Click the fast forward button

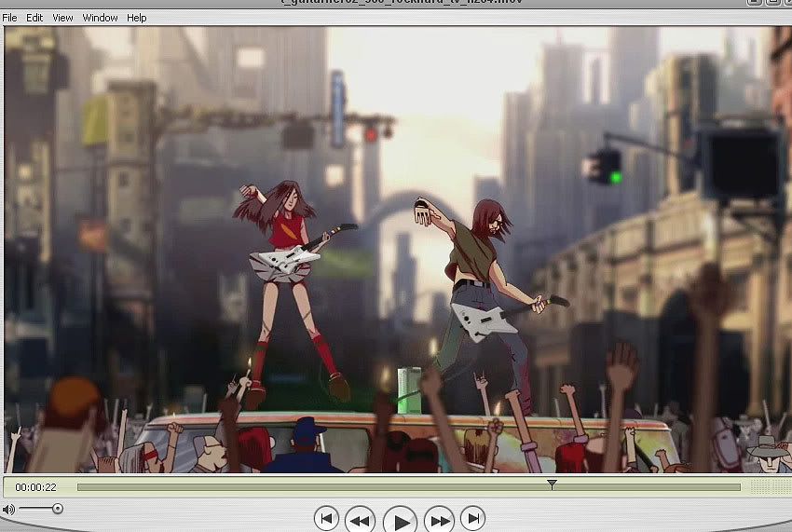pyautogui.click(x=440, y=519)
